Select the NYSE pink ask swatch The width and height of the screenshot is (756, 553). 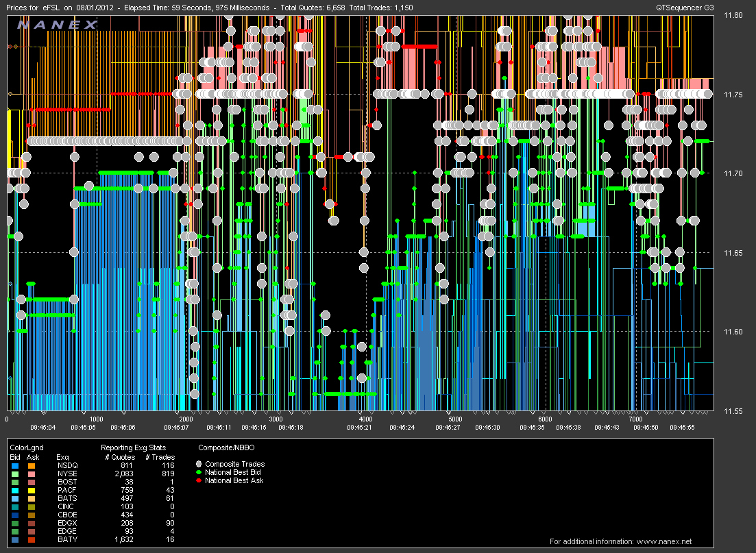point(31,473)
